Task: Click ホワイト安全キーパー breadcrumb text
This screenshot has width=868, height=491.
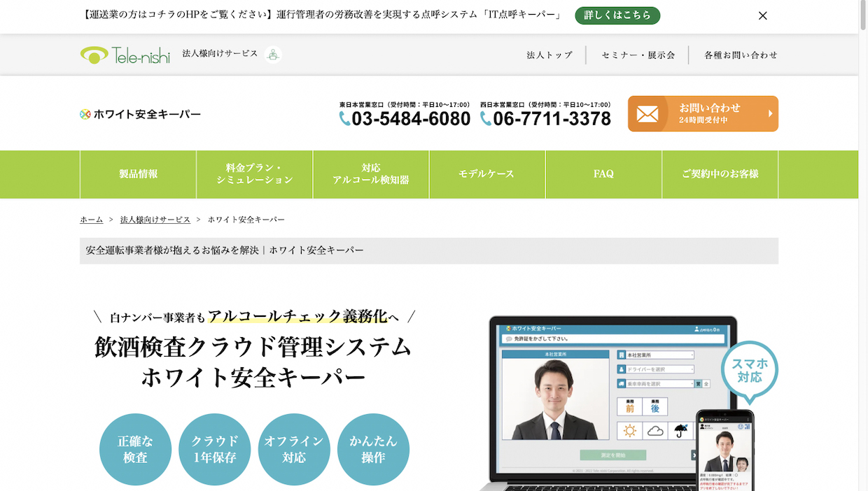Action: coord(246,220)
